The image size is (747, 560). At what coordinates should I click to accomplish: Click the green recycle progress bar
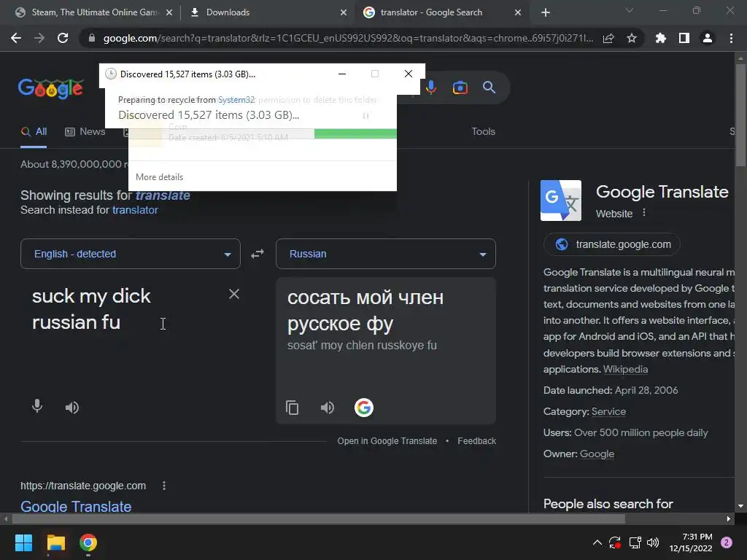(x=355, y=134)
